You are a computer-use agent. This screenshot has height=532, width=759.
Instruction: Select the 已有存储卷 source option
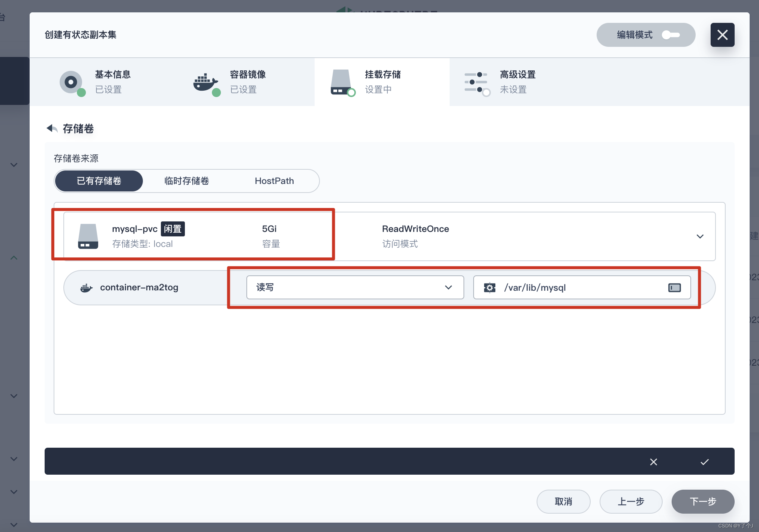[x=99, y=181]
